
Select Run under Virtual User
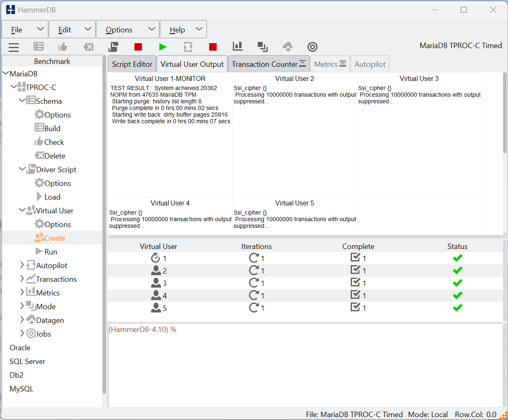coord(51,252)
